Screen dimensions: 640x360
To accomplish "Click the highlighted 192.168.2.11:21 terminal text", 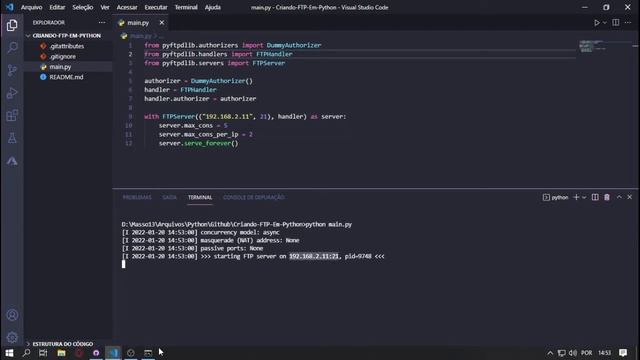I will pyautogui.click(x=314, y=256).
